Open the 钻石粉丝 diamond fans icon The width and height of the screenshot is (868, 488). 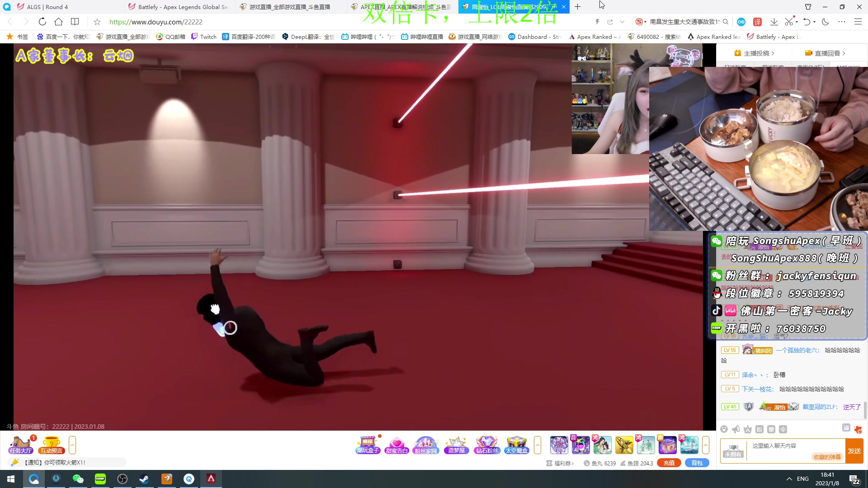click(x=487, y=445)
